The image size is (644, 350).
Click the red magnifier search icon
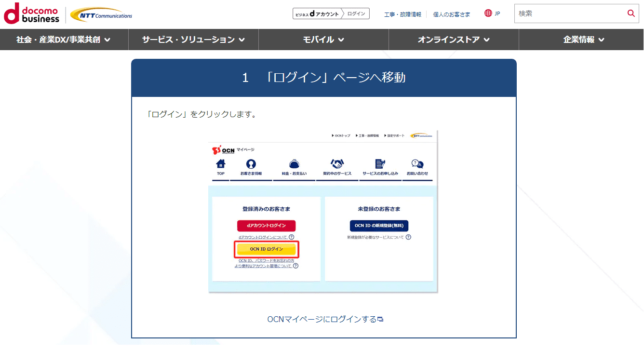[631, 13]
